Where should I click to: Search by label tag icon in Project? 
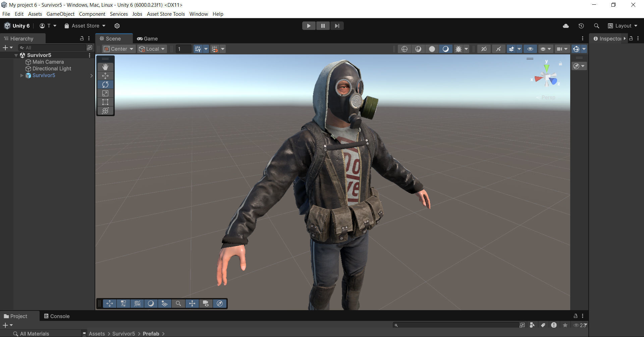pos(543,325)
